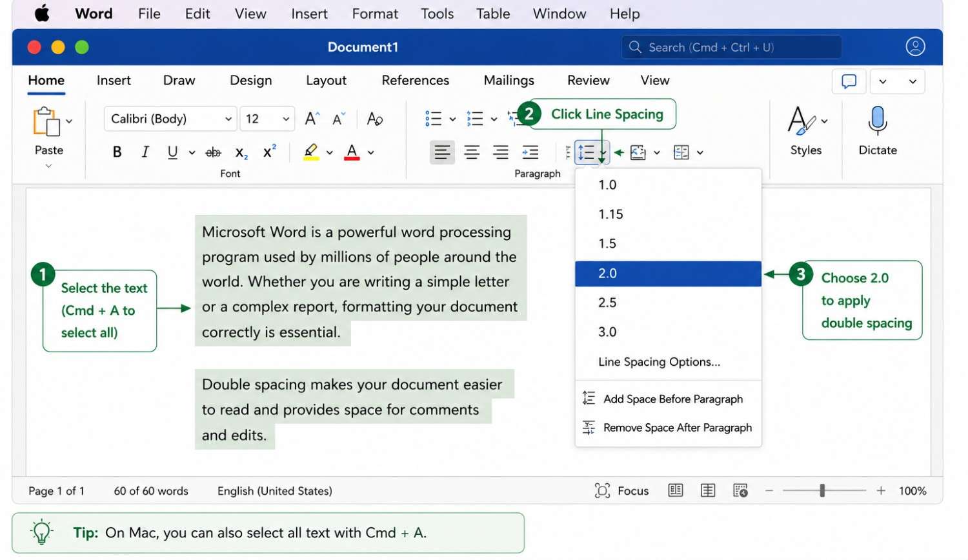Increase font size with Grow Font icon
Viewport: 968px width, 560px height.
pos(312,119)
